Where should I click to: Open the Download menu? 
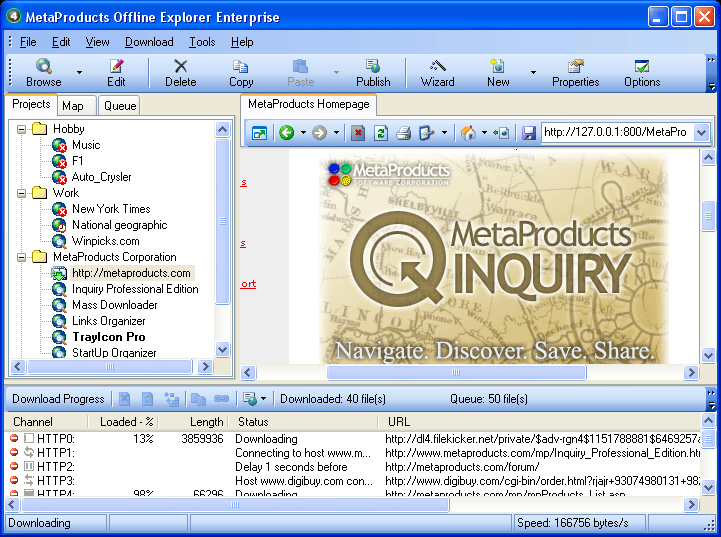coord(149,42)
